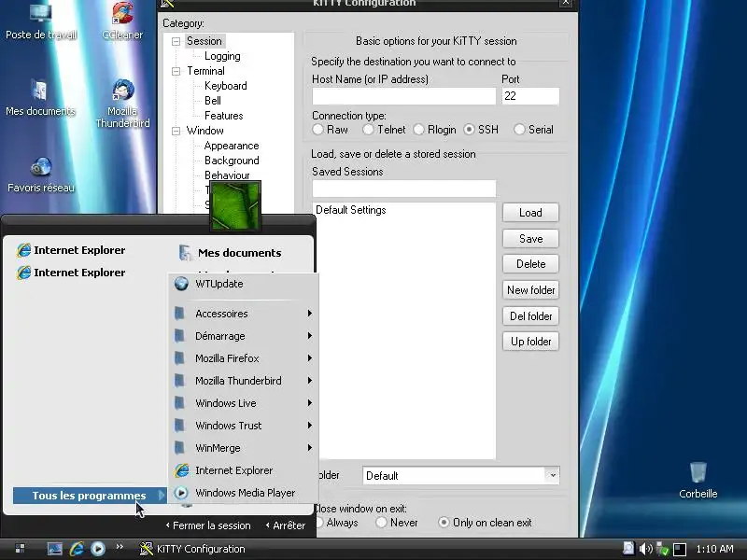Click the Saved Sessions name field
The image size is (747, 560).
point(404,189)
